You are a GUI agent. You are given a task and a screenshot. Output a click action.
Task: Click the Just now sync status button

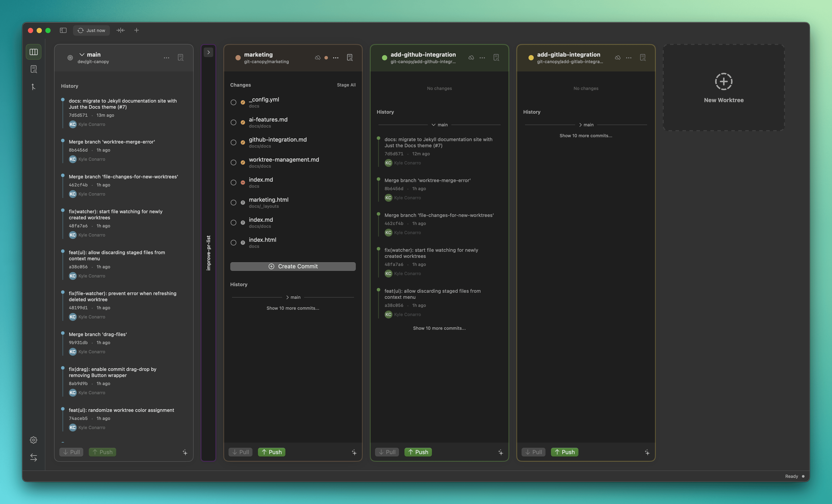click(91, 30)
